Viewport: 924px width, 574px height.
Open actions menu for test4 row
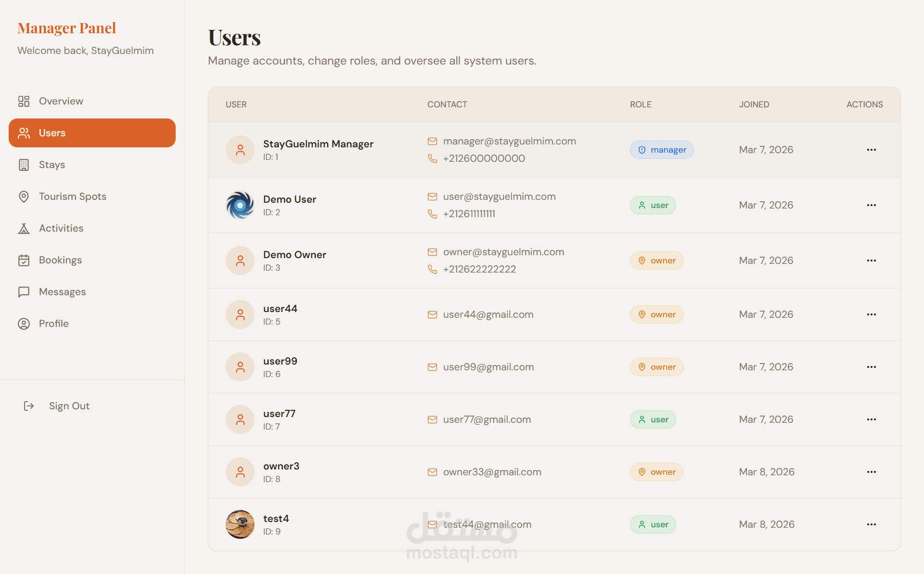tap(871, 524)
